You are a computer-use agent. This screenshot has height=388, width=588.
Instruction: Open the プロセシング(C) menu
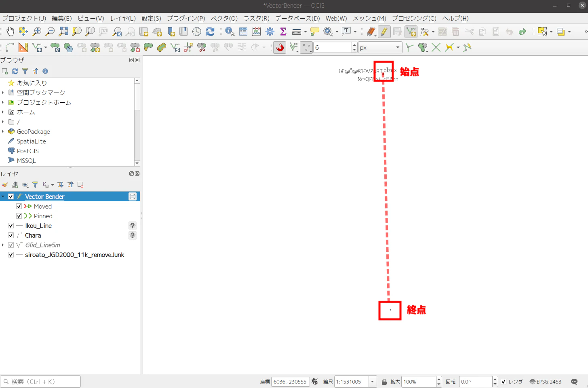(x=414, y=19)
